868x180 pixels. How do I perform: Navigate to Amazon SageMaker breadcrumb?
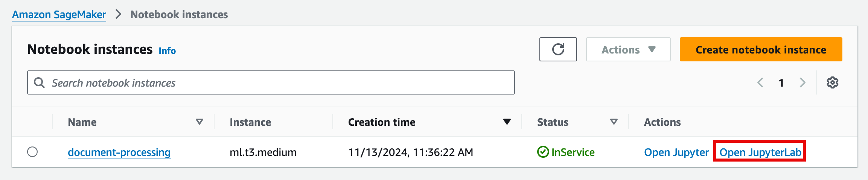coord(59,14)
